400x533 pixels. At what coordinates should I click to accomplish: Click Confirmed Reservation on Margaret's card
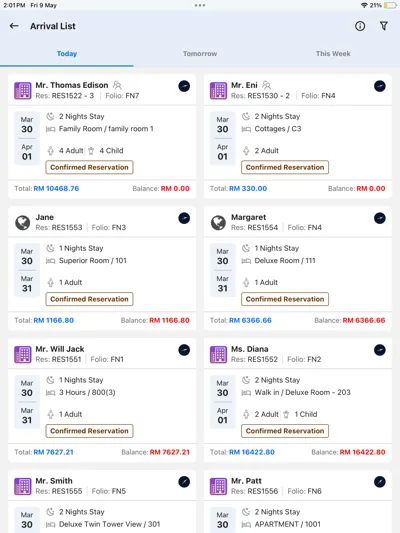coord(285,299)
